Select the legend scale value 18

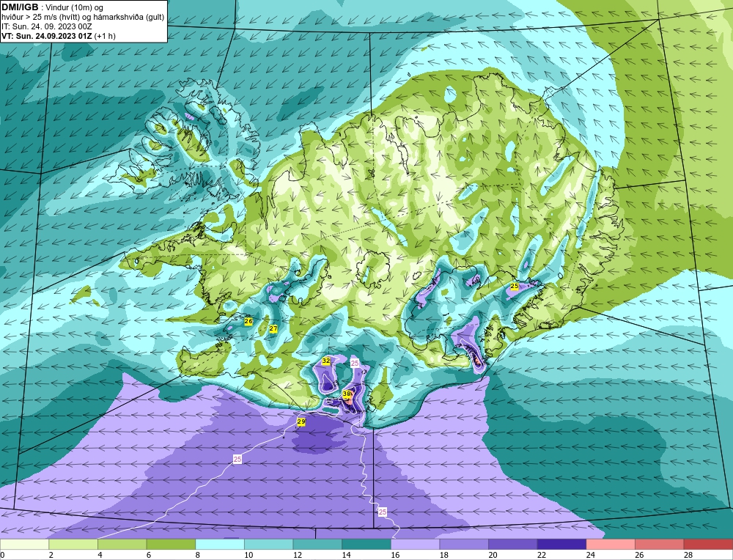(x=443, y=555)
